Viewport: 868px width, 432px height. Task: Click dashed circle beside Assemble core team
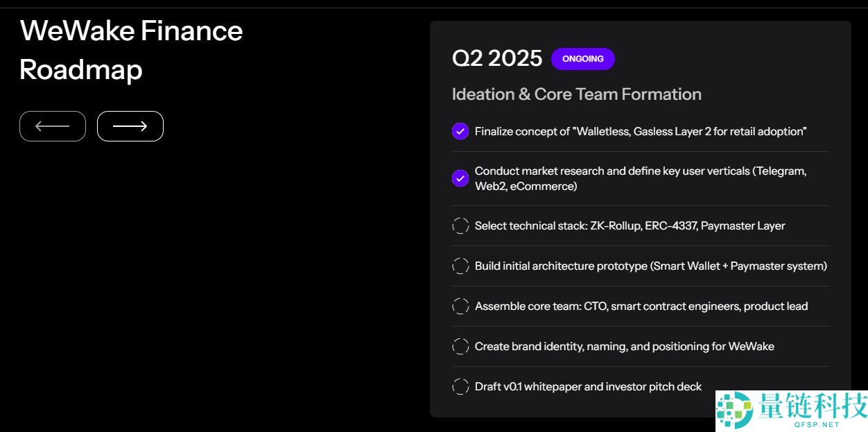(460, 306)
